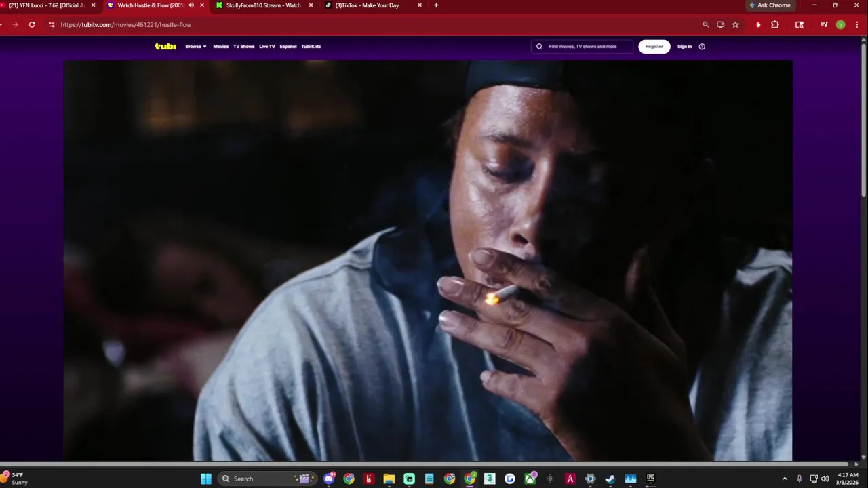This screenshot has width=868, height=488.
Task: Click the Hustle & Flow video player
Action: (428, 261)
